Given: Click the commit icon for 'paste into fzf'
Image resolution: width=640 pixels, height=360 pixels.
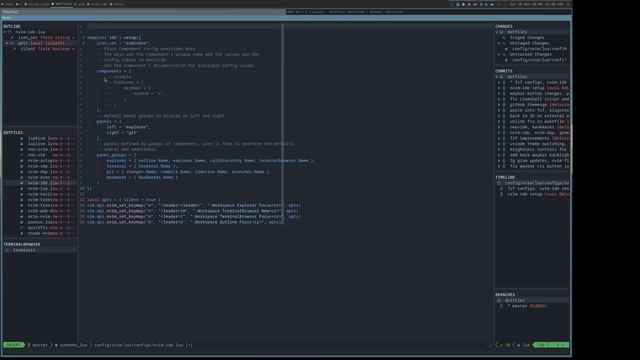Looking at the screenshot, I should tap(504, 110).
